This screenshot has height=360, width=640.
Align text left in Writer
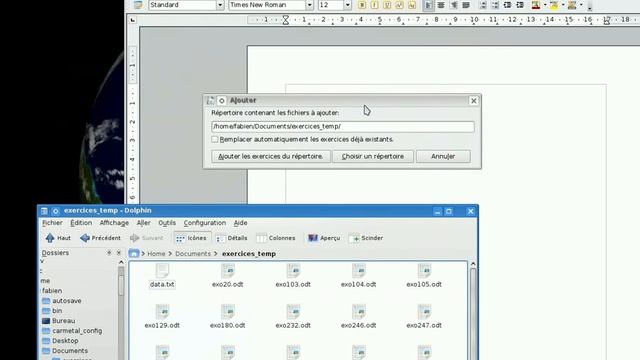tap(428, 5)
